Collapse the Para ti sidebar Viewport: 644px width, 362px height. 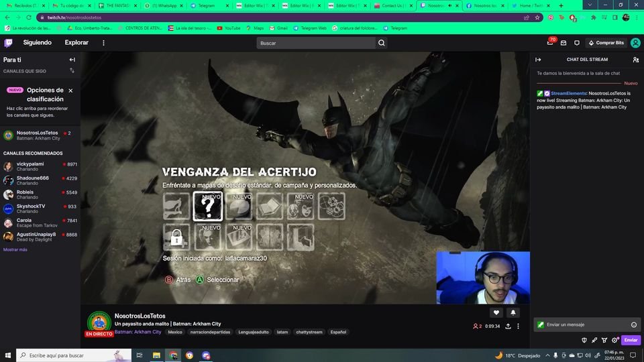(x=72, y=60)
